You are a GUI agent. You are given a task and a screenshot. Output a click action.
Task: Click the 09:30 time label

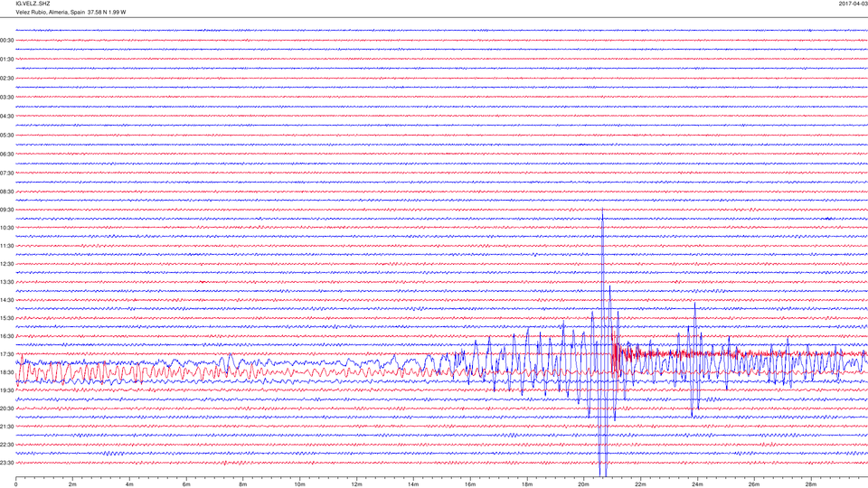click(x=6, y=210)
